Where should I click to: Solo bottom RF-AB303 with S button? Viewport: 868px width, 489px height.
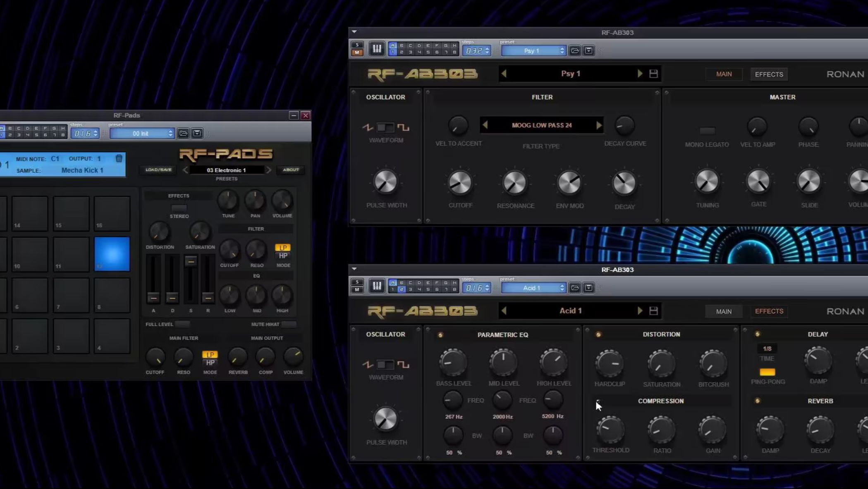[x=357, y=282]
